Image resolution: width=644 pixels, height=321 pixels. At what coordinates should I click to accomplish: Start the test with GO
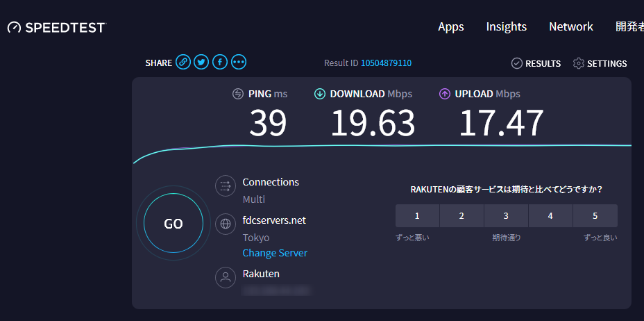(x=173, y=223)
